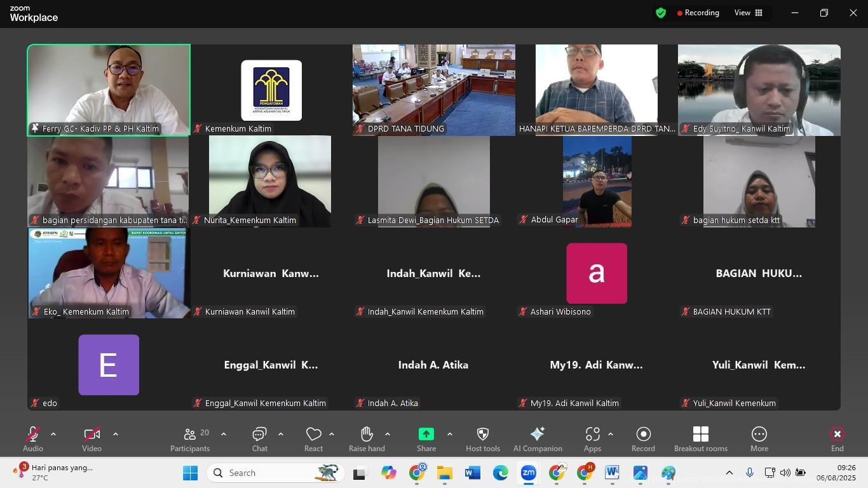Viewport: 868px width, 488px height.
Task: Start camera using the Video button
Action: pyautogui.click(x=92, y=435)
